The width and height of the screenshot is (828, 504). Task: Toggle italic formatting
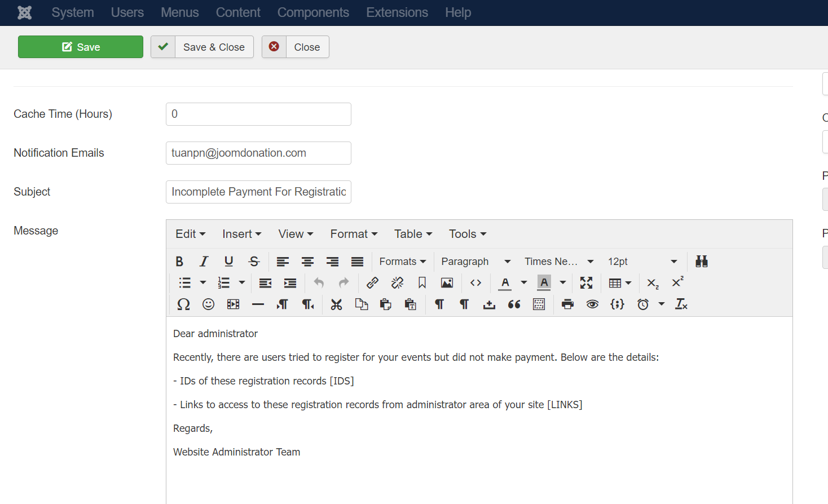point(204,262)
